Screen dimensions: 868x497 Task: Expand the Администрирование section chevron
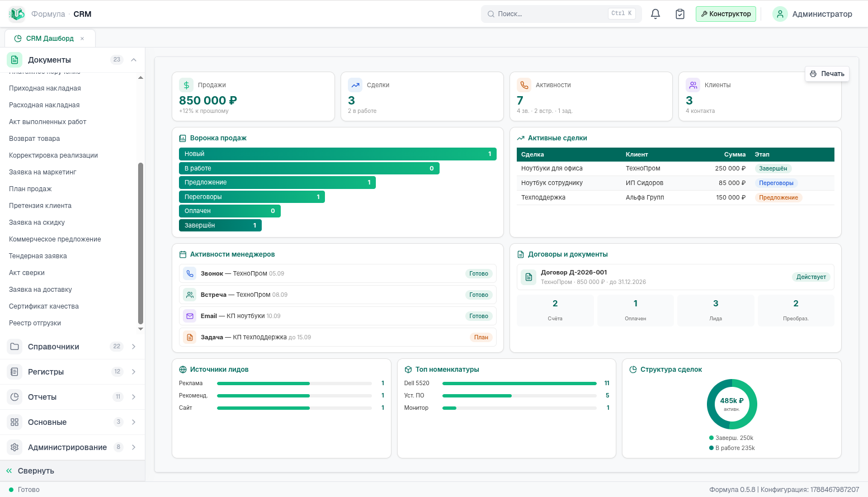134,447
